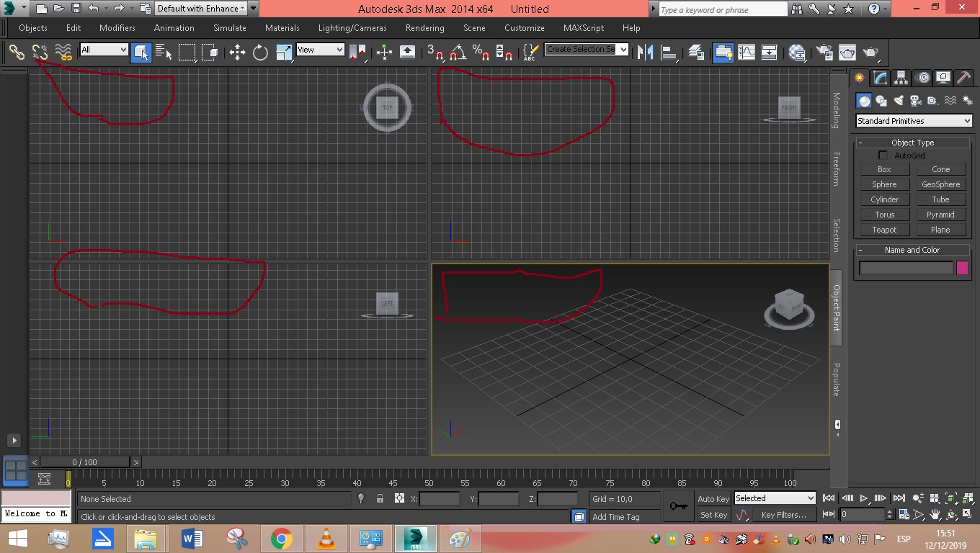This screenshot has width=980, height=553.
Task: Open the selection filter dropdown showing All
Action: coord(104,50)
